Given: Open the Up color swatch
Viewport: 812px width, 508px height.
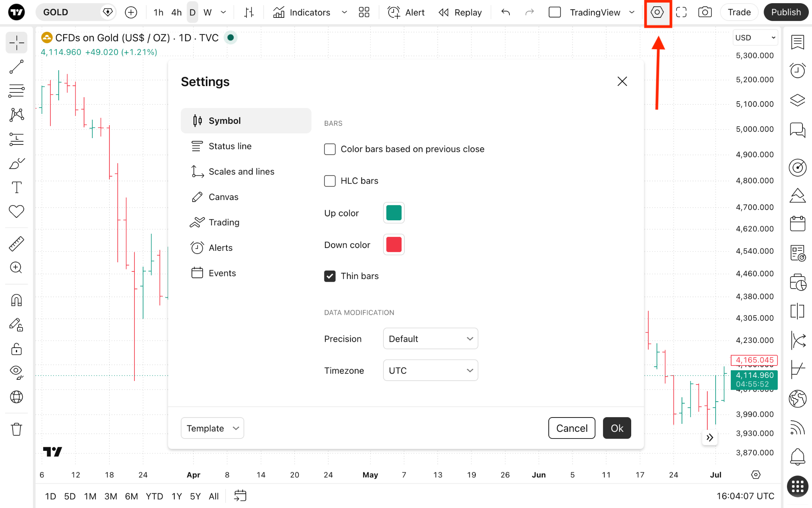Looking at the screenshot, I should point(394,213).
